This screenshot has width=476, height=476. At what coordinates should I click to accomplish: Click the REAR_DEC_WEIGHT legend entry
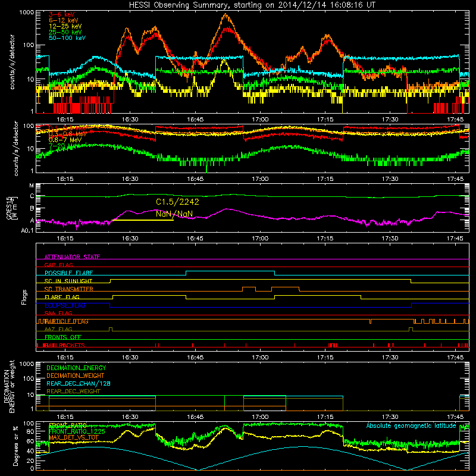[73, 392]
